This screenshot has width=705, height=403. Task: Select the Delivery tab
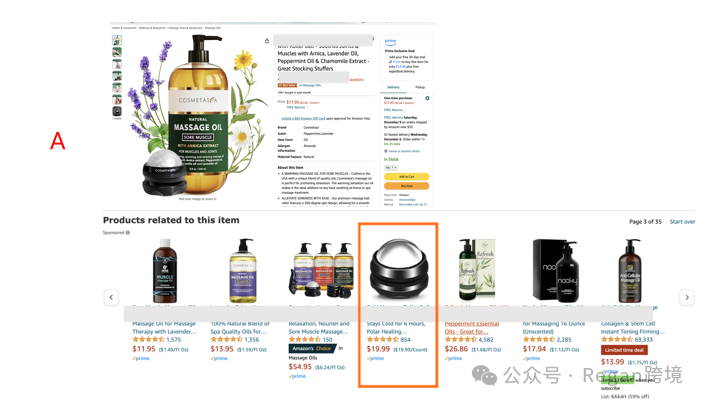point(393,87)
